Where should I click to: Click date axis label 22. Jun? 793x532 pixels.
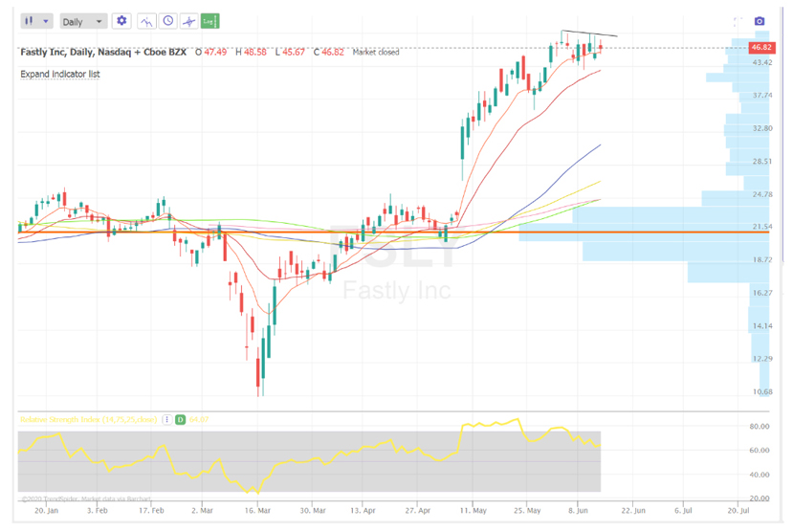(x=633, y=511)
